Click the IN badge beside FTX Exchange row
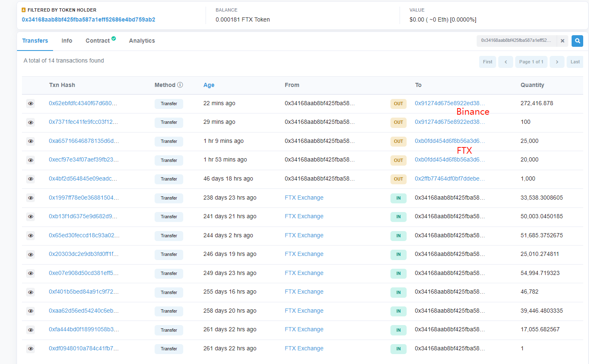Viewport: 589px width, 364px height. tap(398, 198)
